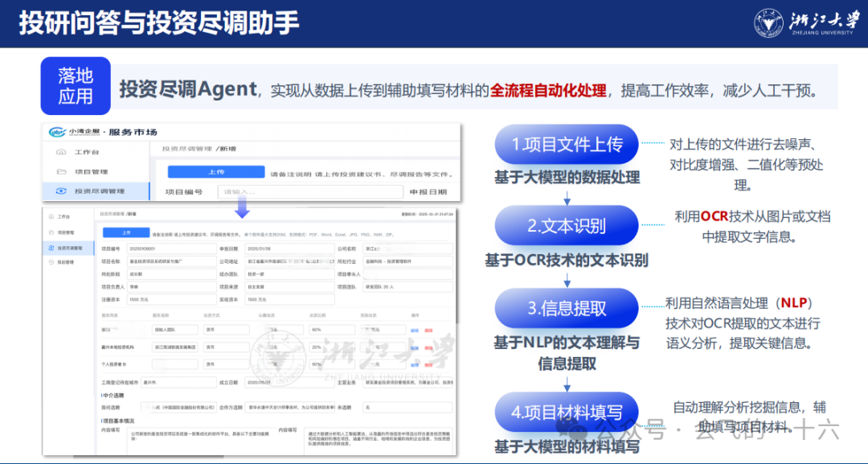Click 项目管理 folder icon in lower screenshot sidebar
The image size is (868, 464).
(x=51, y=232)
